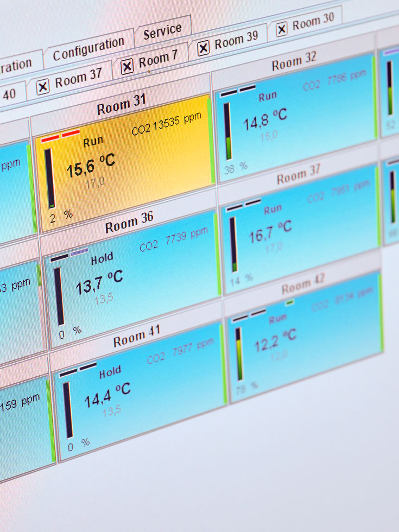399x532 pixels.
Task: Select the Room 31 header
Action: coord(121,104)
